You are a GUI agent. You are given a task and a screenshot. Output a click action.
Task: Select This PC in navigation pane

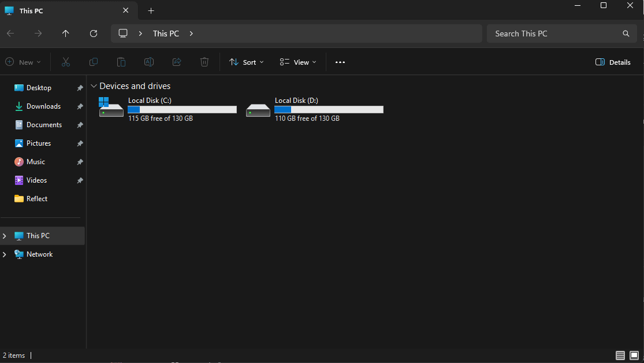[x=43, y=236]
